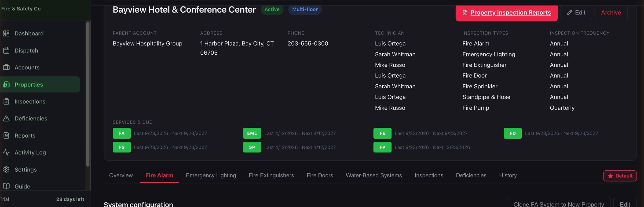Click the Activity Log pulse icon

click(6, 152)
